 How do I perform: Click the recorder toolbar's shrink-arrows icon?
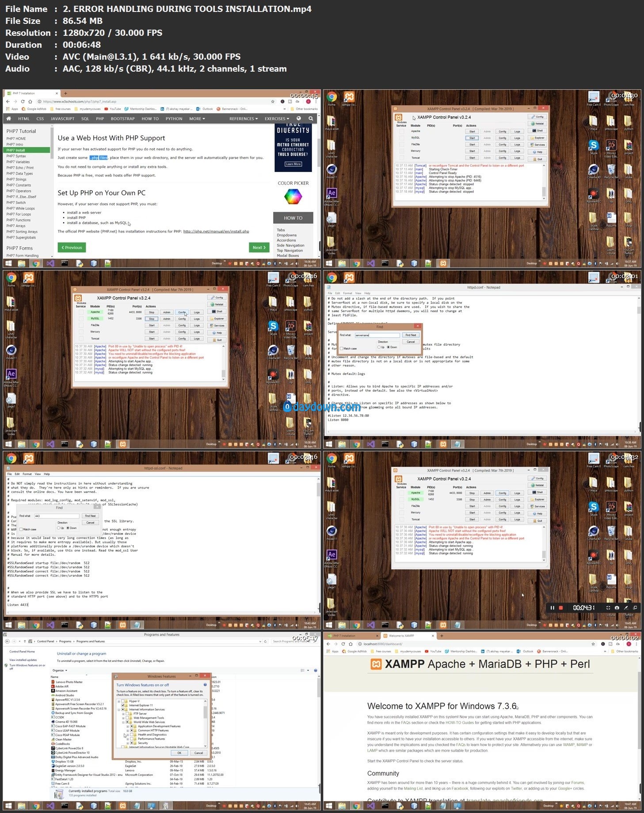tap(608, 608)
